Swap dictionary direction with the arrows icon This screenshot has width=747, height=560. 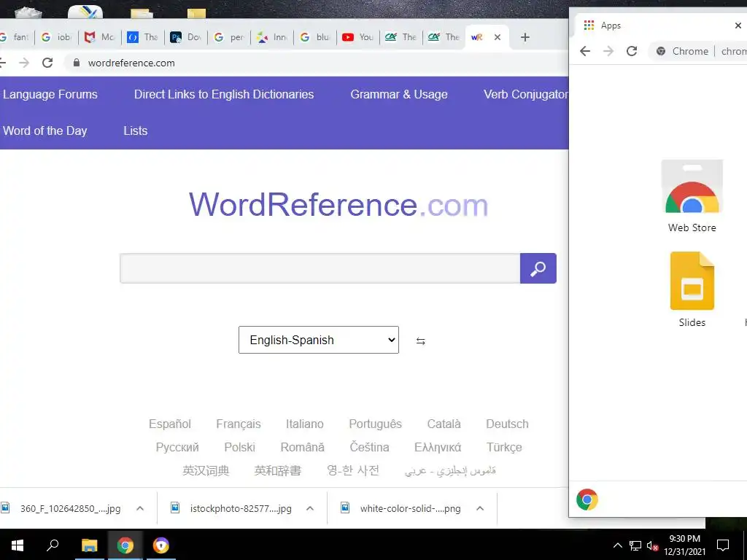[421, 341]
